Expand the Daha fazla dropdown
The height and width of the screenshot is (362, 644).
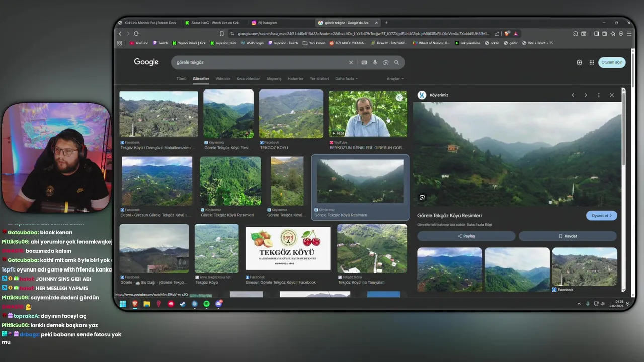click(x=347, y=79)
